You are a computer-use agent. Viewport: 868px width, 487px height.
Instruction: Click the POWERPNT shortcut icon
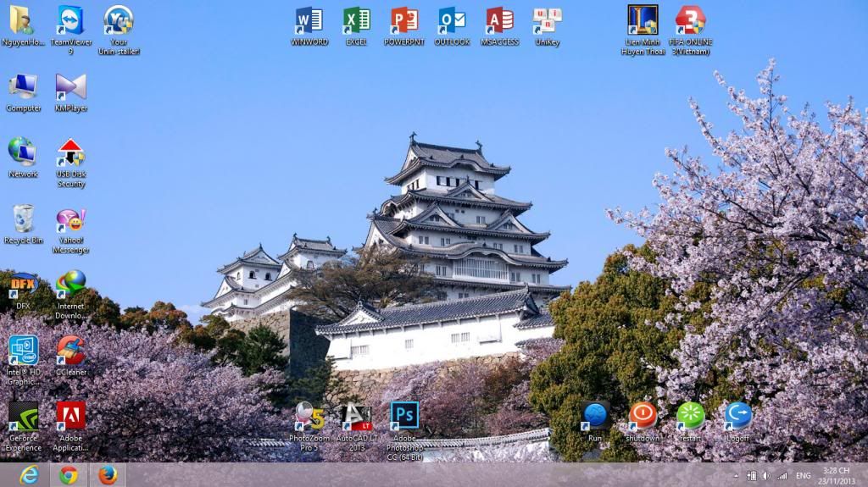(x=403, y=20)
